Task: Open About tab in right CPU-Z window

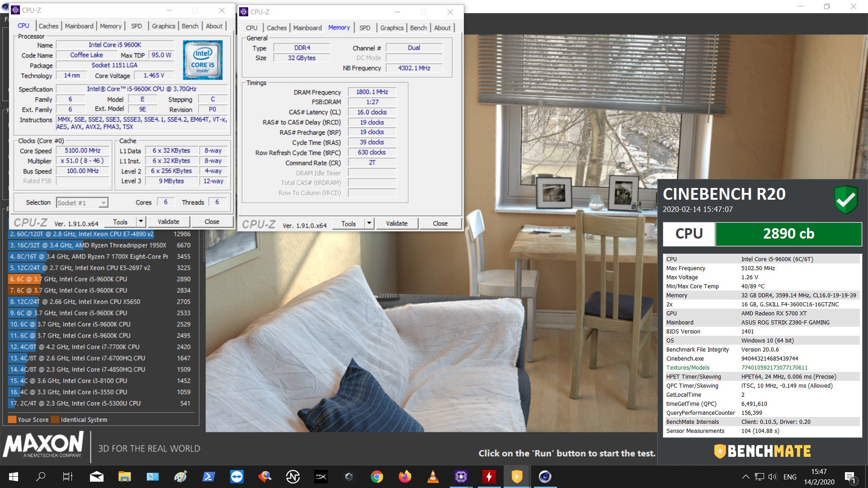Action: pyautogui.click(x=443, y=28)
